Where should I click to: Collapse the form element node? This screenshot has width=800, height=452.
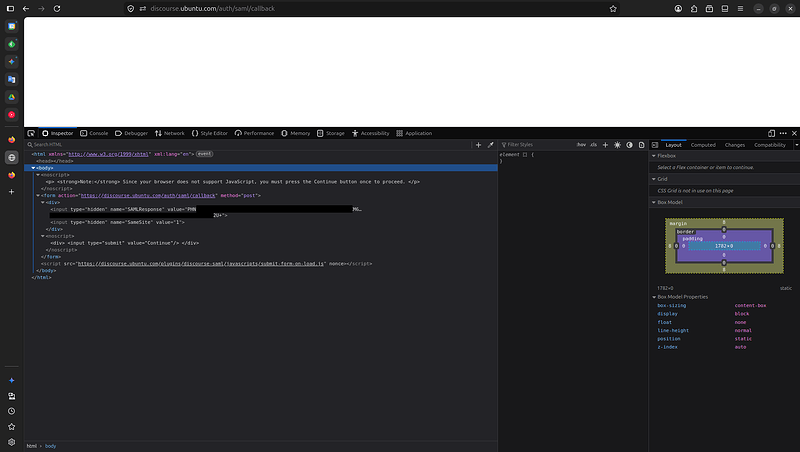click(x=38, y=195)
